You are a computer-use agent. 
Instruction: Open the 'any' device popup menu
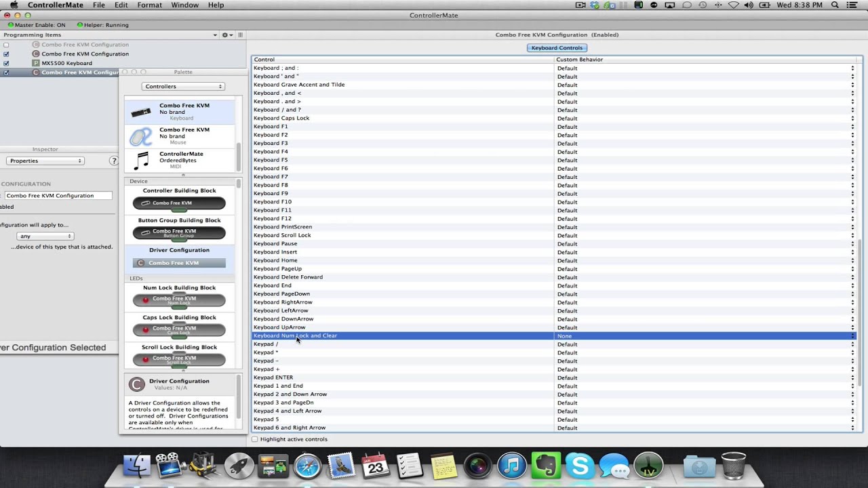(x=45, y=236)
